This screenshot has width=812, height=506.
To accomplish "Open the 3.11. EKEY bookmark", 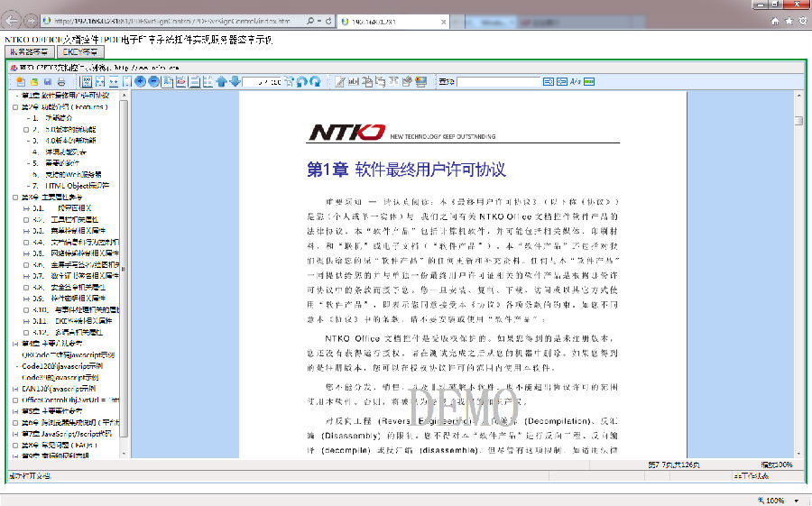I will coord(72,321).
